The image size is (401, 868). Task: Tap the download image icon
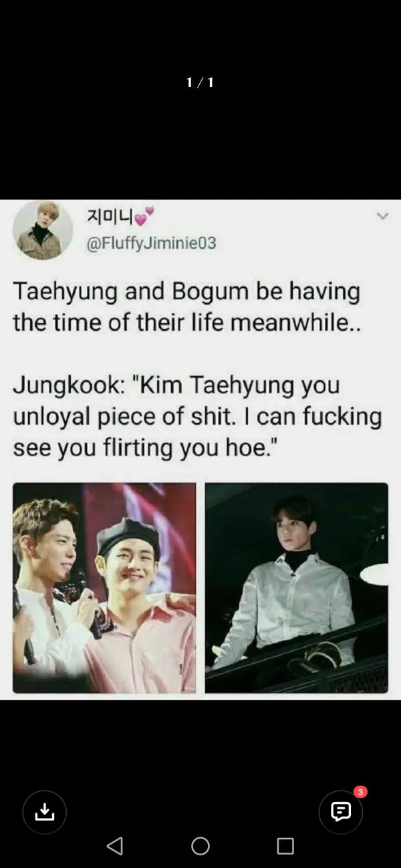point(45,812)
